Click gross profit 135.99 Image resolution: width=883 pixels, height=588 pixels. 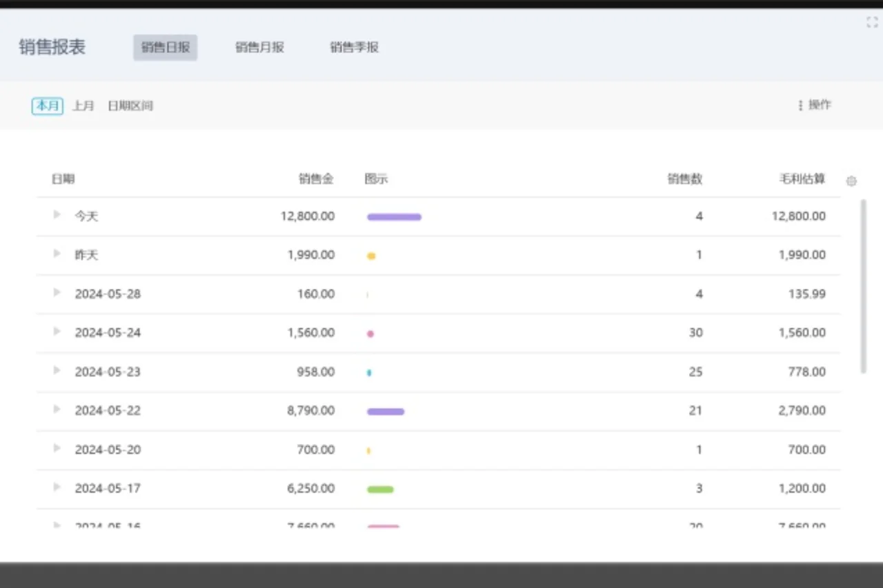click(x=807, y=294)
